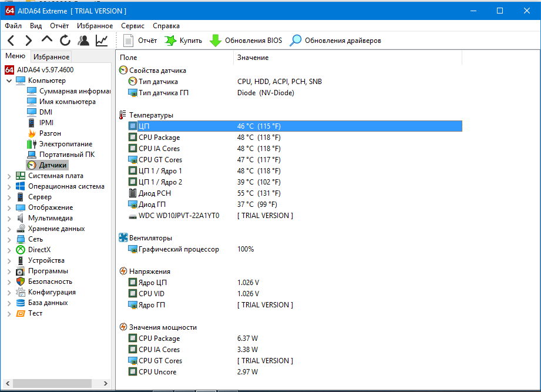Click the Отчёт report toolbar button

pyautogui.click(x=140, y=41)
